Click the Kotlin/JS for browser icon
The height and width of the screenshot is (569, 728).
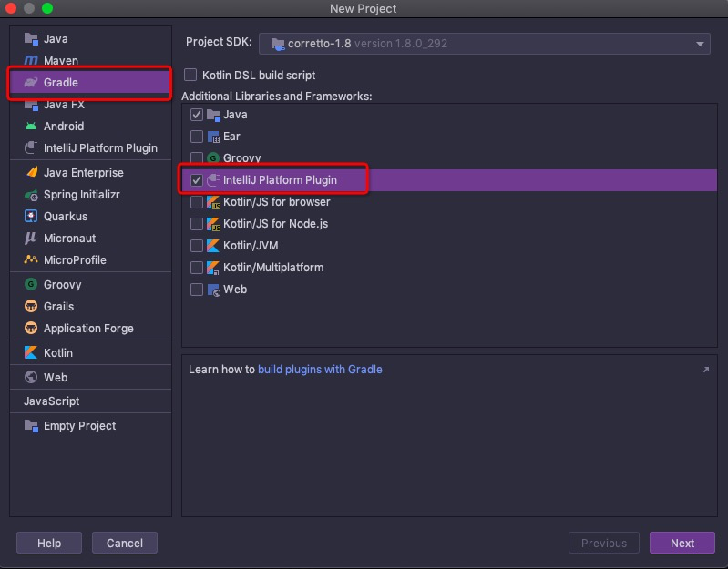[213, 202]
